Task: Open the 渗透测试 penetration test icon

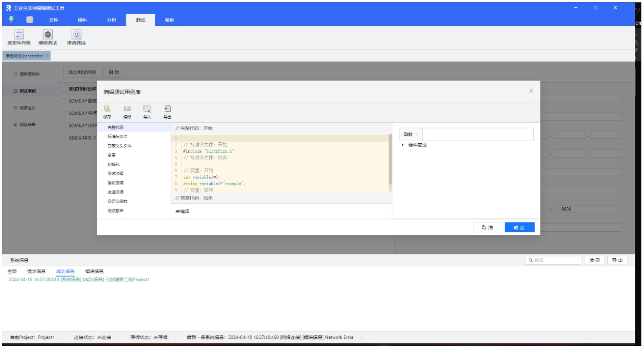Action: coord(76,35)
